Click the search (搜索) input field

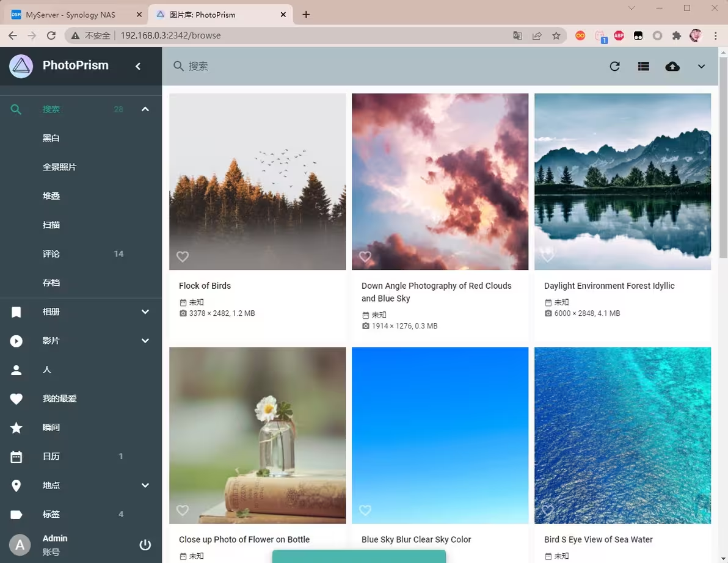point(366,66)
